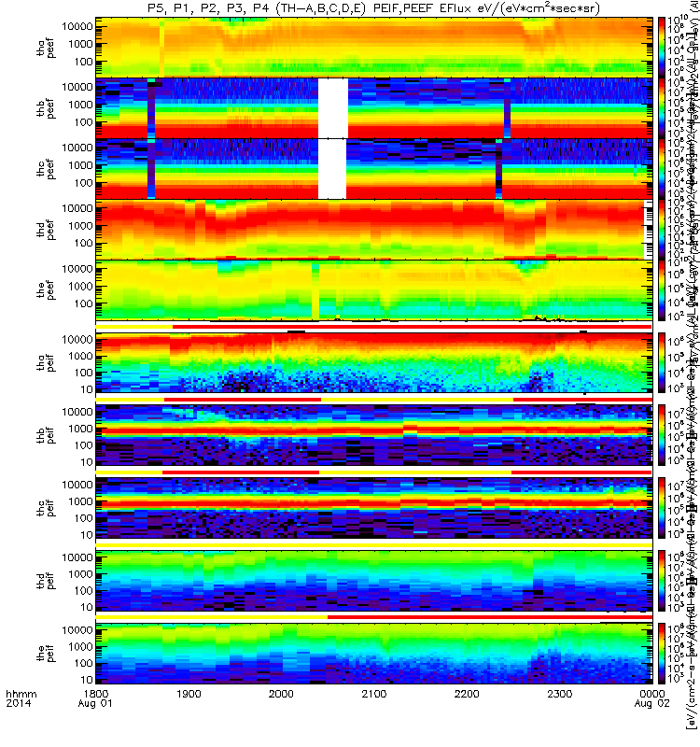700x747 pixels.
Task: Click the 'Aug 02' date label
Action: tap(651, 704)
